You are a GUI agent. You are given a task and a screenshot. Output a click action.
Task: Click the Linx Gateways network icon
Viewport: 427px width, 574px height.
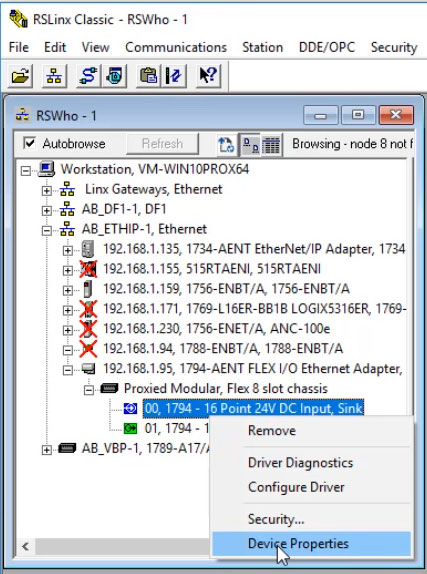(x=67, y=190)
